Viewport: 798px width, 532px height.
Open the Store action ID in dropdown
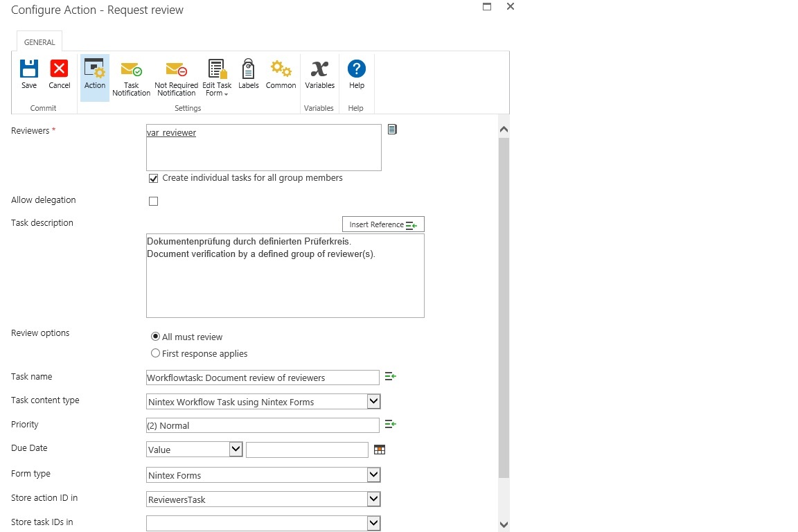[373, 499]
